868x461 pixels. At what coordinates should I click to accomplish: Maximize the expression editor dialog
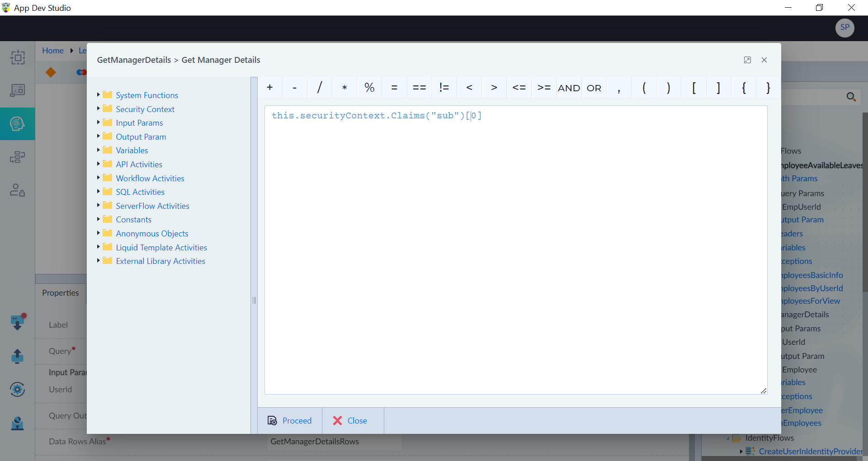coord(747,60)
